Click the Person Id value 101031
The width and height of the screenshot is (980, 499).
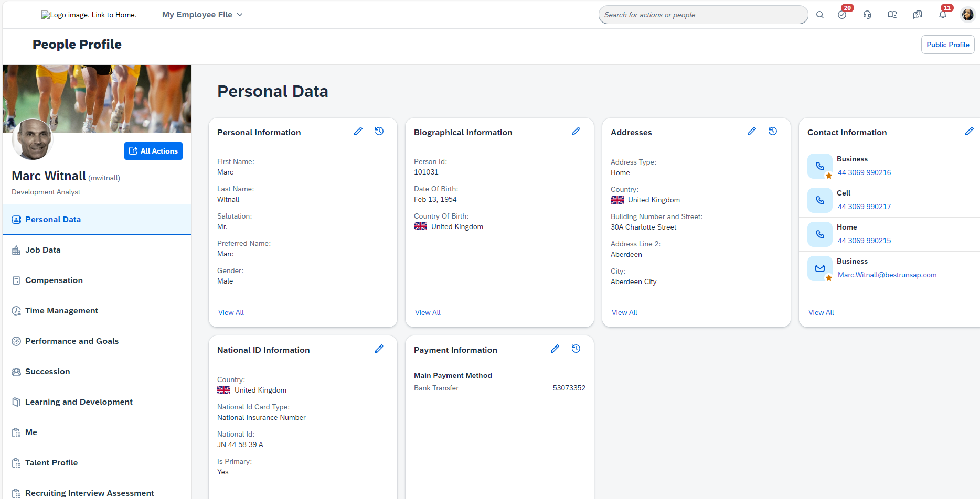[x=426, y=172]
